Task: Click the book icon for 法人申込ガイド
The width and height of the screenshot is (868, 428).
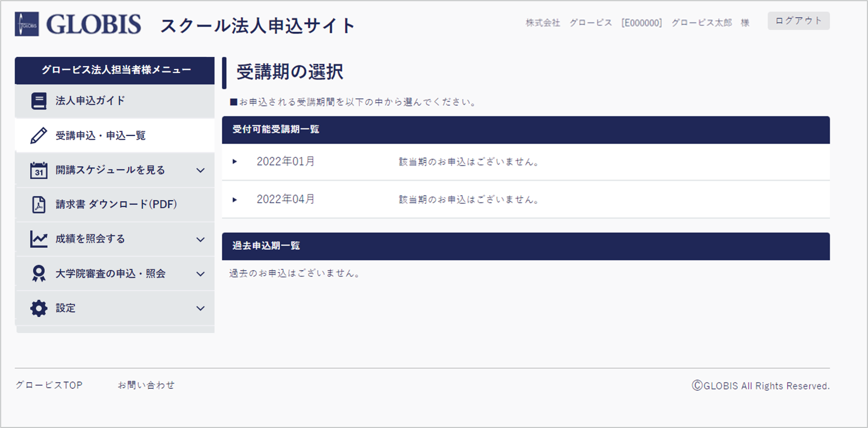Action: click(x=39, y=101)
